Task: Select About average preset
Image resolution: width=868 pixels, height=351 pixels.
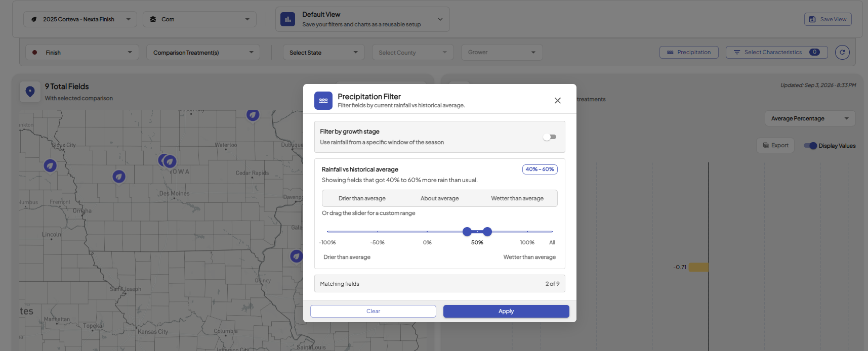Action: click(439, 198)
